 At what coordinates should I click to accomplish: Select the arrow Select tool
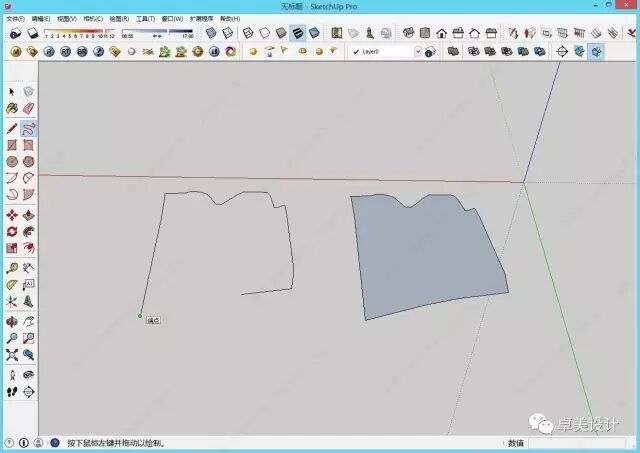(x=12, y=92)
